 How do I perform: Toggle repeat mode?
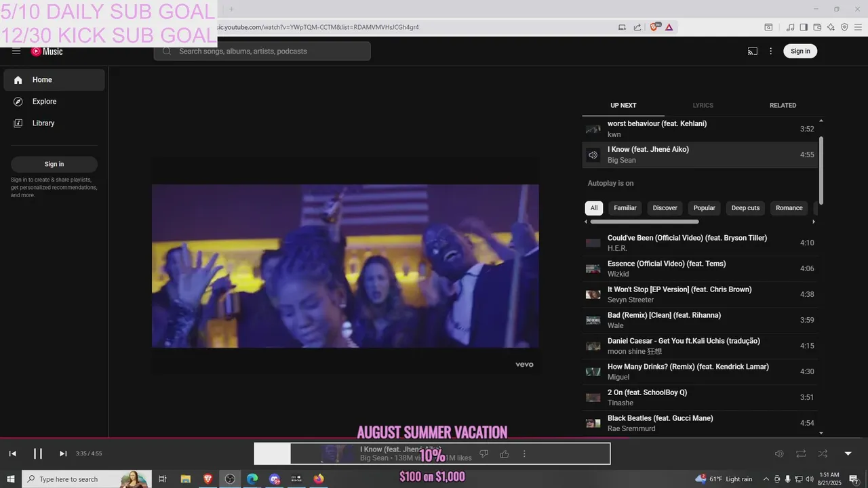[x=801, y=453]
